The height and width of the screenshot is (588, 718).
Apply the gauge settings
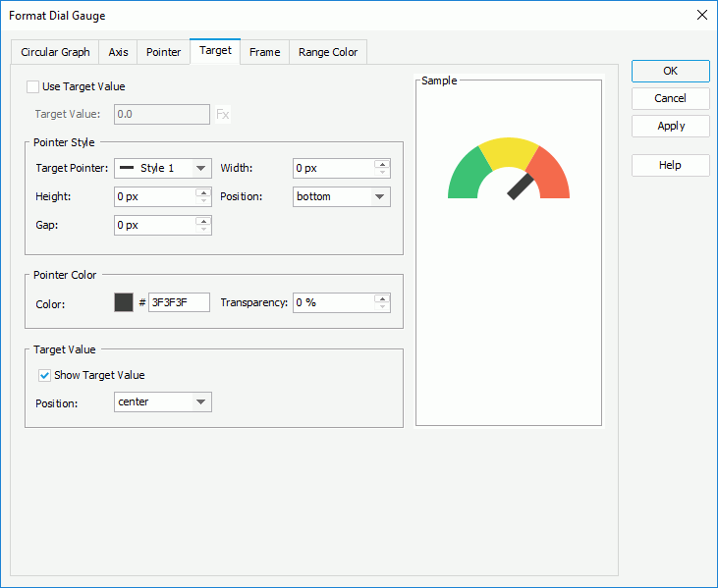click(x=671, y=126)
